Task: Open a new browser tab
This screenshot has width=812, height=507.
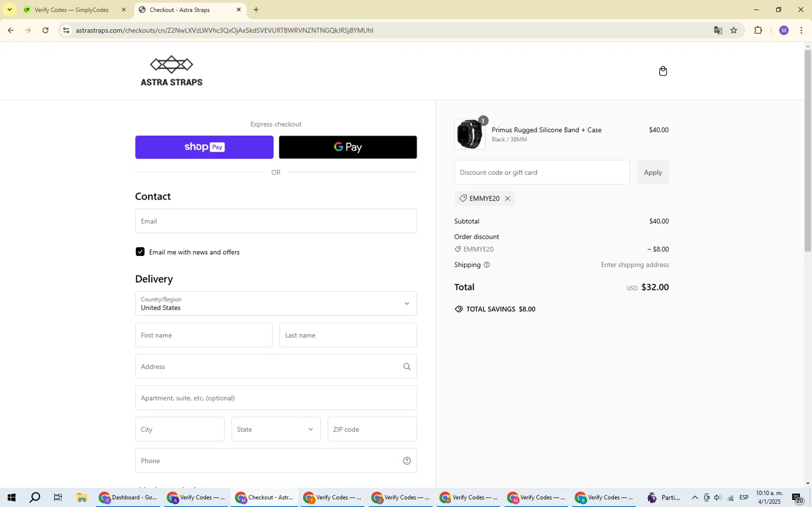Action: (x=256, y=10)
